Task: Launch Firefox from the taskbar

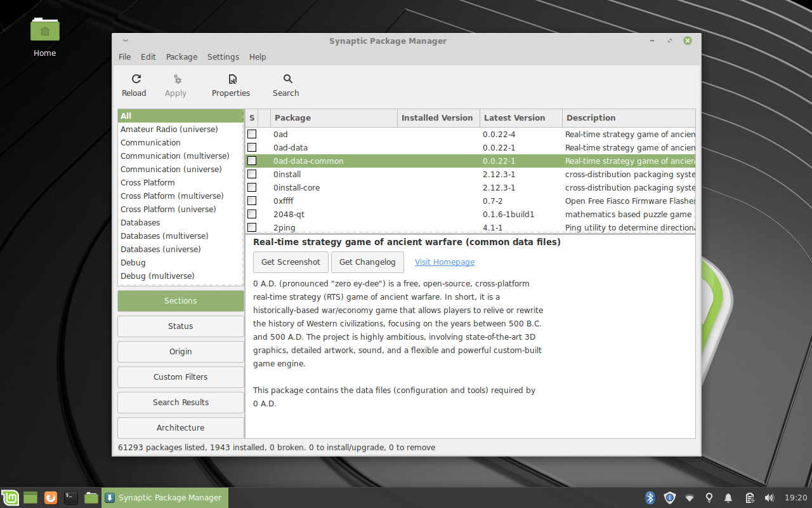Action: coord(50,498)
